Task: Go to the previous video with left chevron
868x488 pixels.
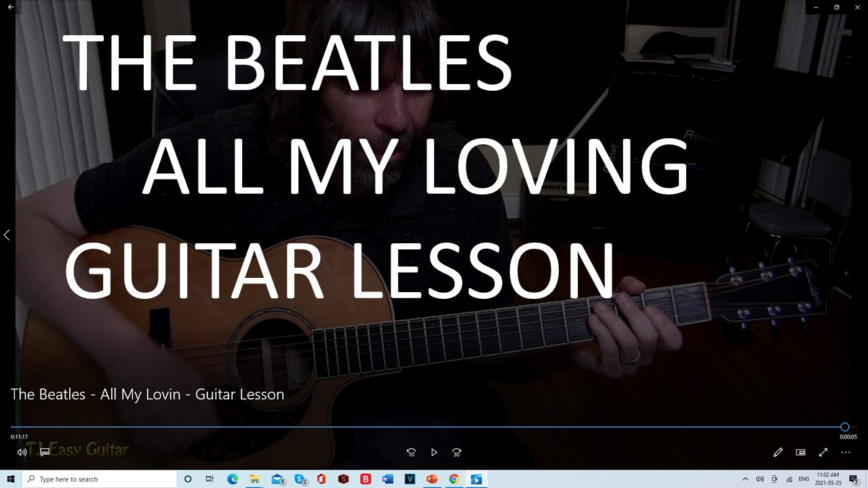Action: point(7,235)
